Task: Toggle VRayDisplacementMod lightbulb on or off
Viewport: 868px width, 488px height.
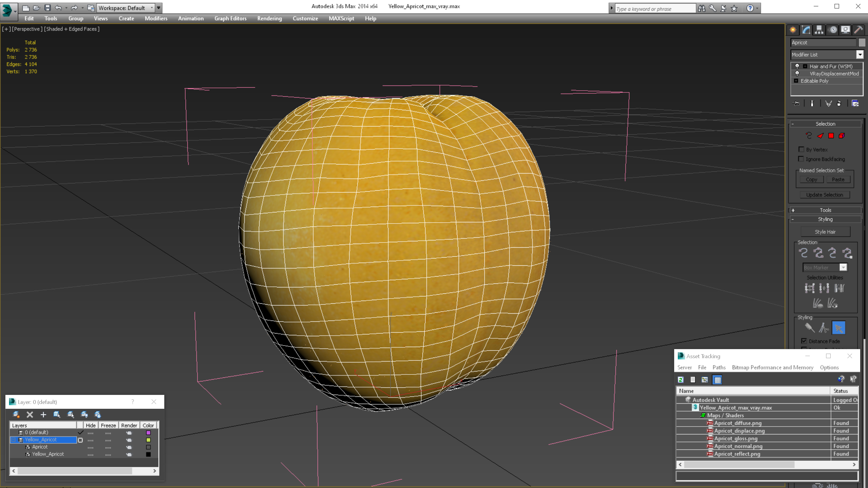Action: 797,74
